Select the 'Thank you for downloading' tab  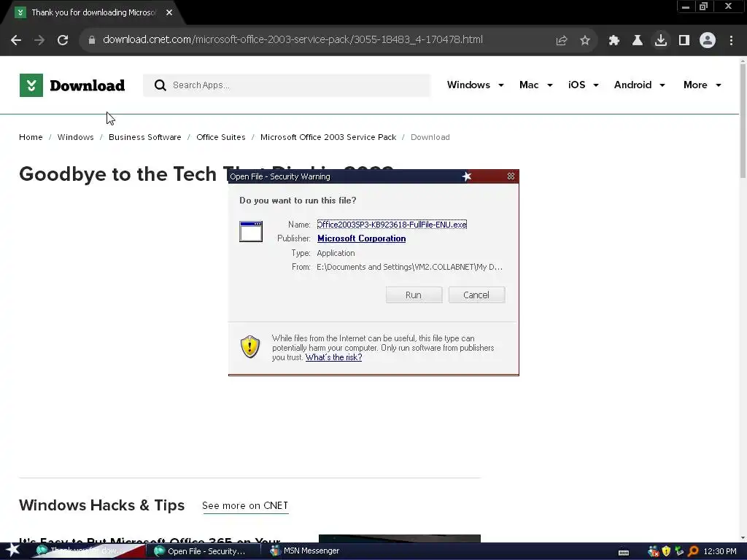pyautogui.click(x=93, y=12)
